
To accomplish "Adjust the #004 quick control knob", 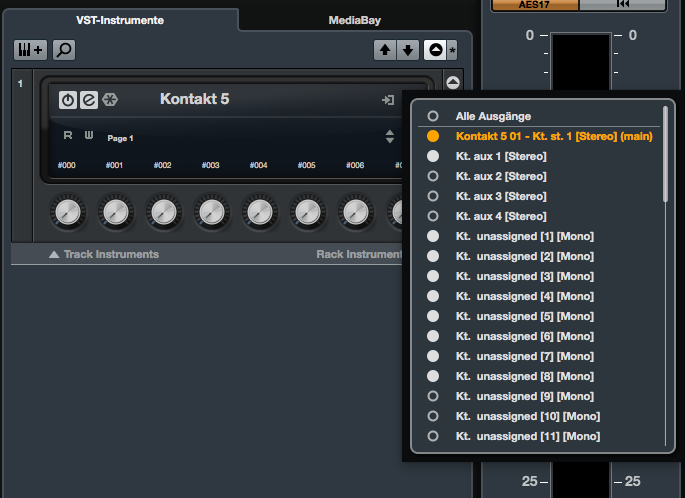I will 260,212.
